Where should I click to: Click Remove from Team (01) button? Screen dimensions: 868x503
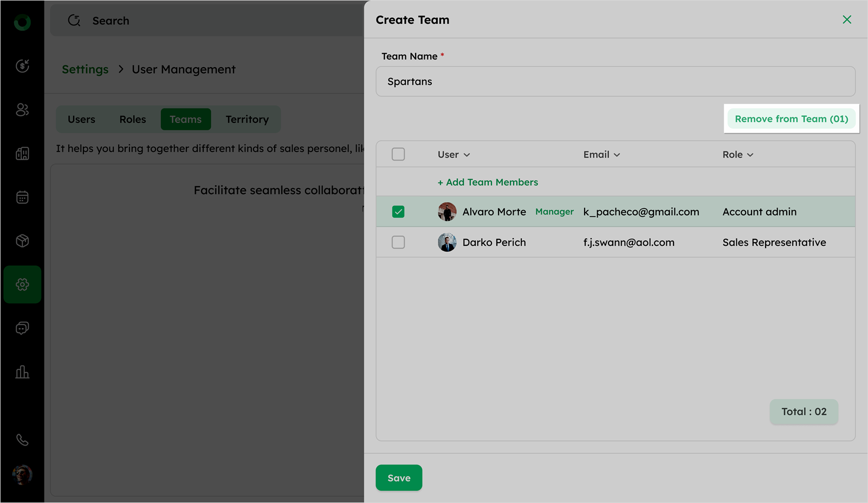pos(791,119)
